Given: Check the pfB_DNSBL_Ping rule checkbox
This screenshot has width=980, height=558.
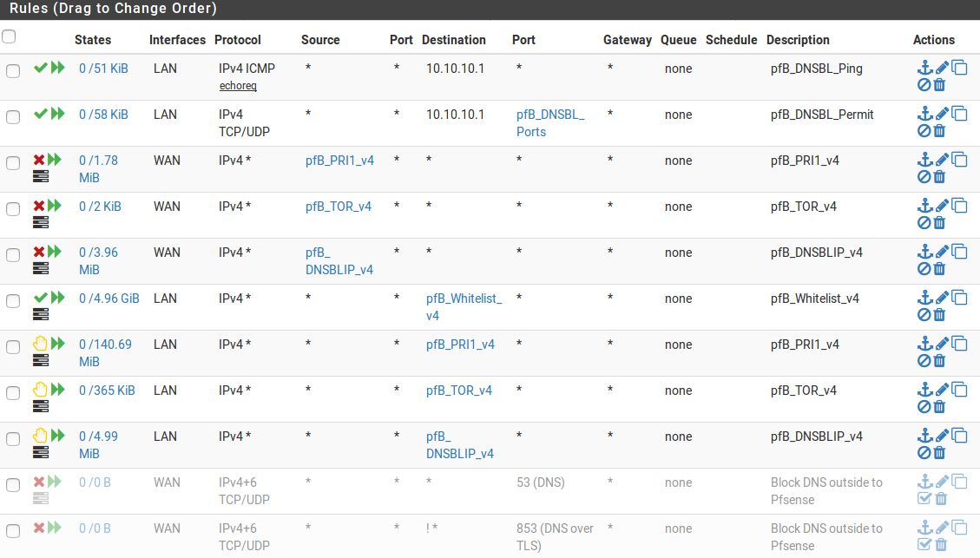Looking at the screenshot, I should click(13, 70).
